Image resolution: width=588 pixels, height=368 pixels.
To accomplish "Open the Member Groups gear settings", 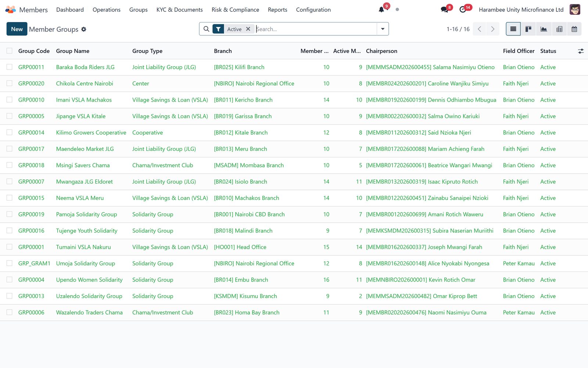I will click(84, 29).
